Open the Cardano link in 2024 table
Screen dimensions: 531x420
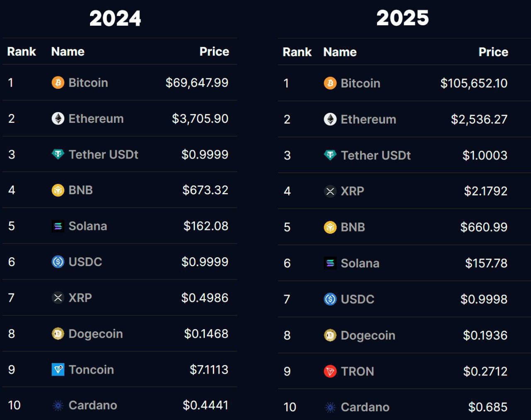[93, 405]
